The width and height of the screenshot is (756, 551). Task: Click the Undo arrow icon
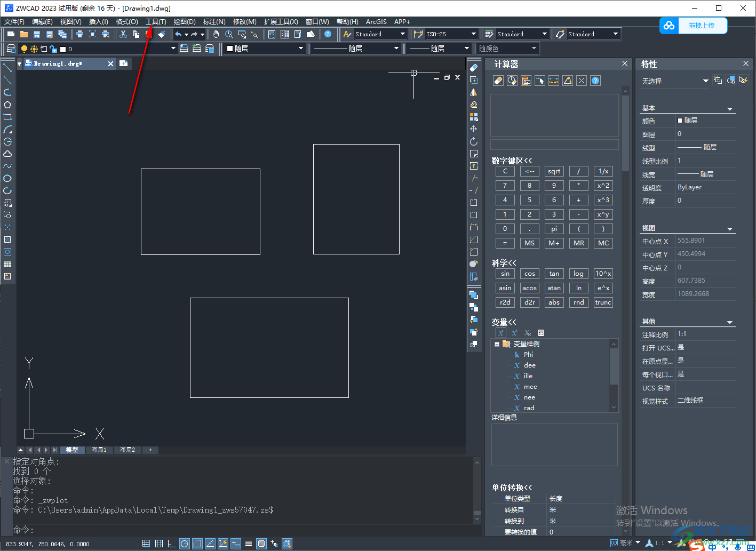(x=178, y=34)
